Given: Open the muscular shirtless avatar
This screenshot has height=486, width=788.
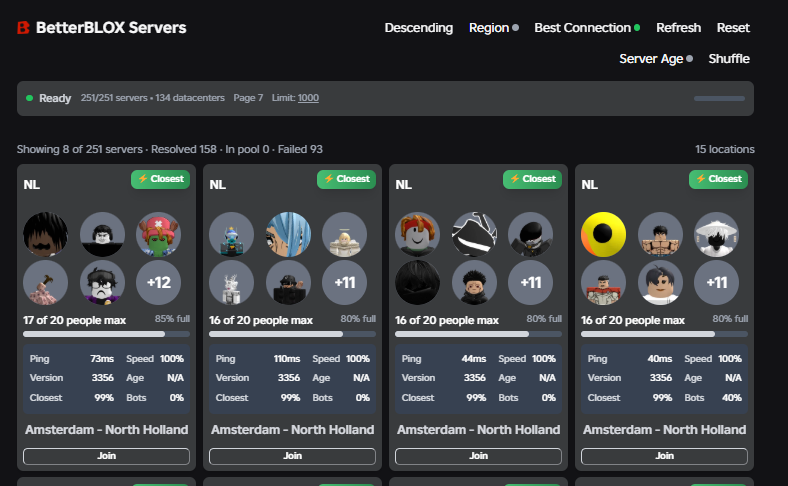Looking at the screenshot, I should 660,234.
